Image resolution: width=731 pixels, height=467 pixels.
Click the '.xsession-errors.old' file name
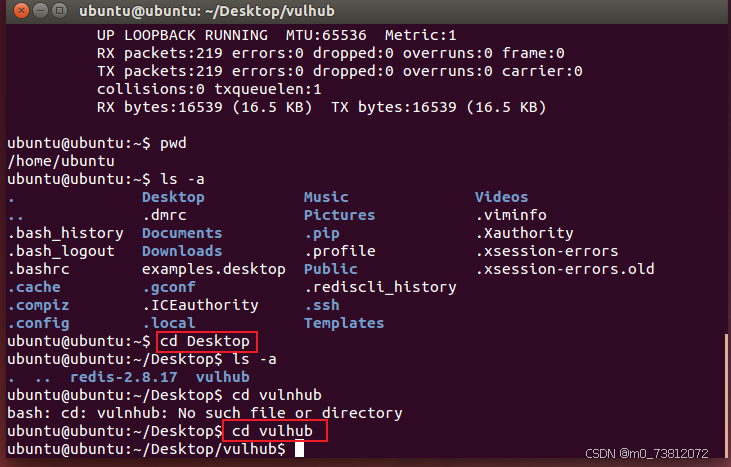(565, 269)
